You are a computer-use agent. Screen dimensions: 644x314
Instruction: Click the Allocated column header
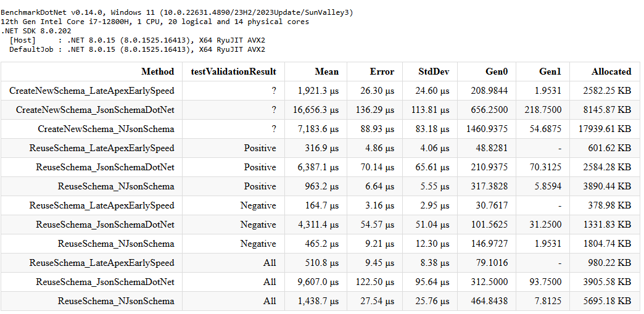611,72
